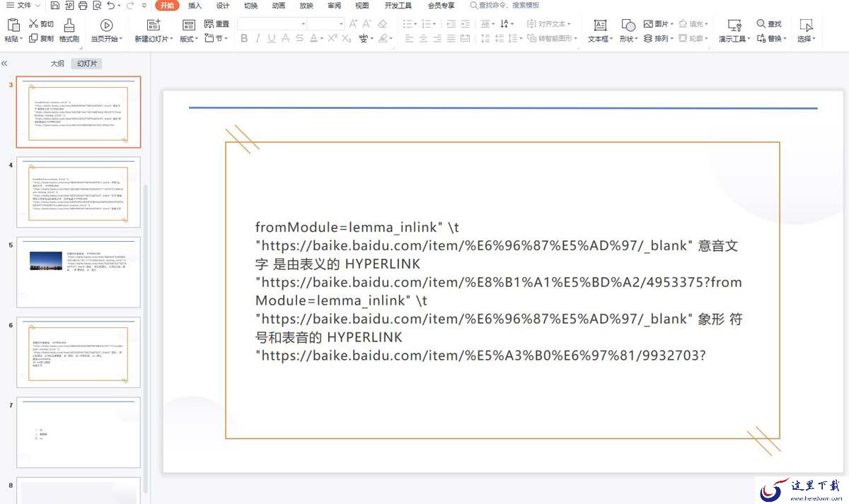The image size is (849, 504).
Task: Start slideshow from 当页开始 play icon
Action: pos(107,25)
